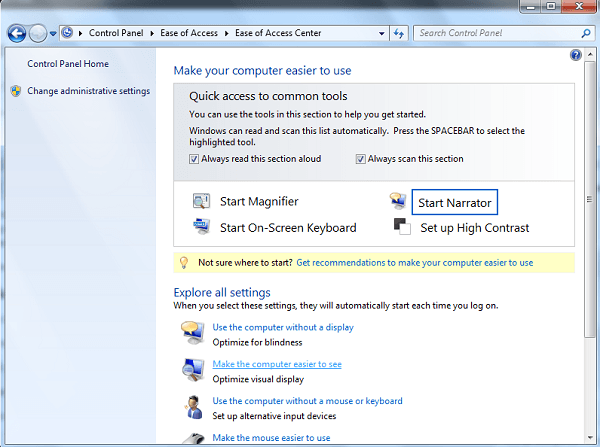Open Use the computer without a display link

[283, 328]
